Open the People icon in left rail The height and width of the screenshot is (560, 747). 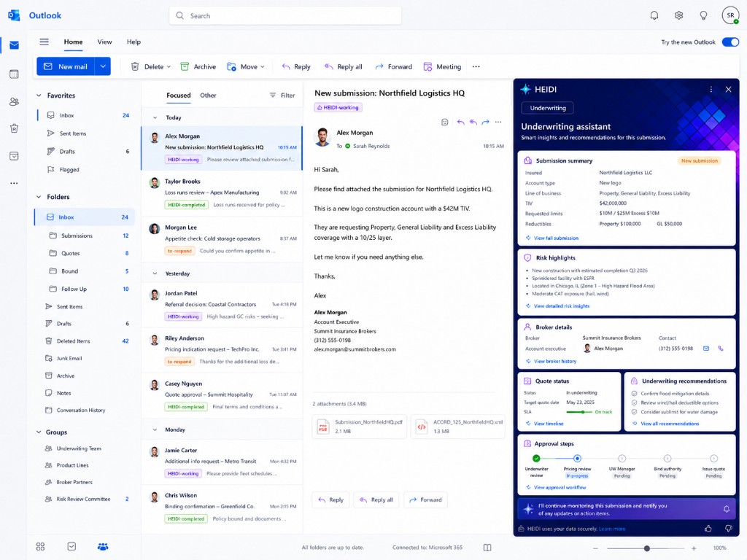15,101
